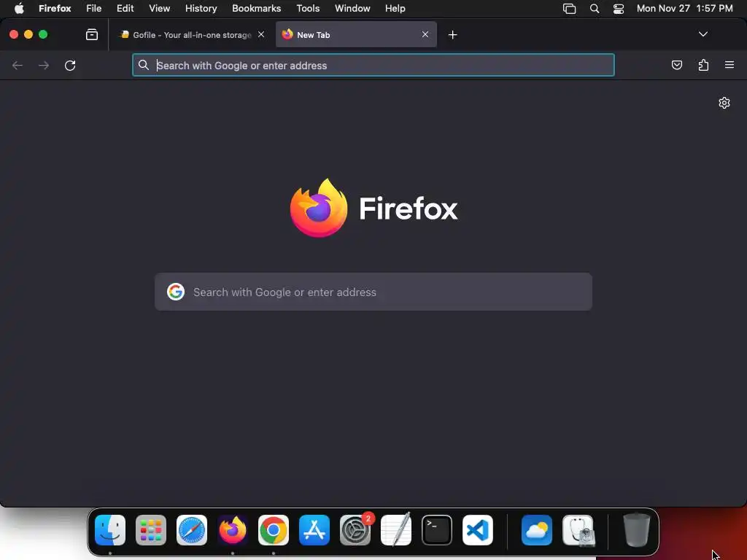Open the Apple menu
This screenshot has height=560, width=747.
19,8
